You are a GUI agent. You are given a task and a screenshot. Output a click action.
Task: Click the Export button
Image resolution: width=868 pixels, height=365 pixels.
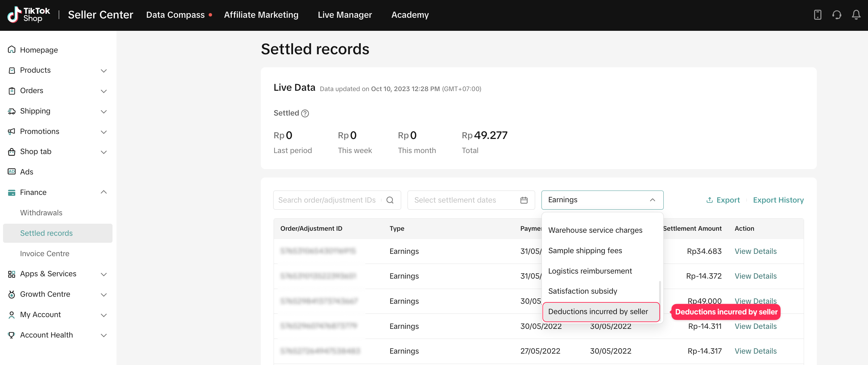coord(723,200)
